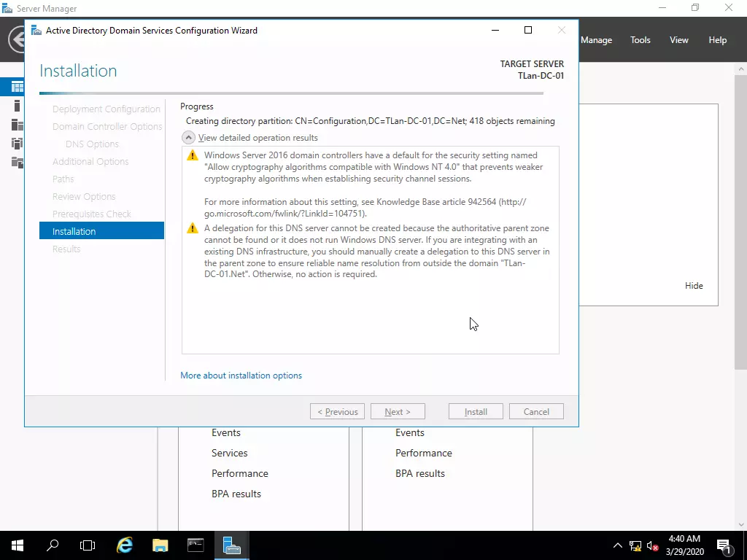Select the Domain Controller Options wizard step
The width and height of the screenshot is (747, 560).
tap(107, 127)
